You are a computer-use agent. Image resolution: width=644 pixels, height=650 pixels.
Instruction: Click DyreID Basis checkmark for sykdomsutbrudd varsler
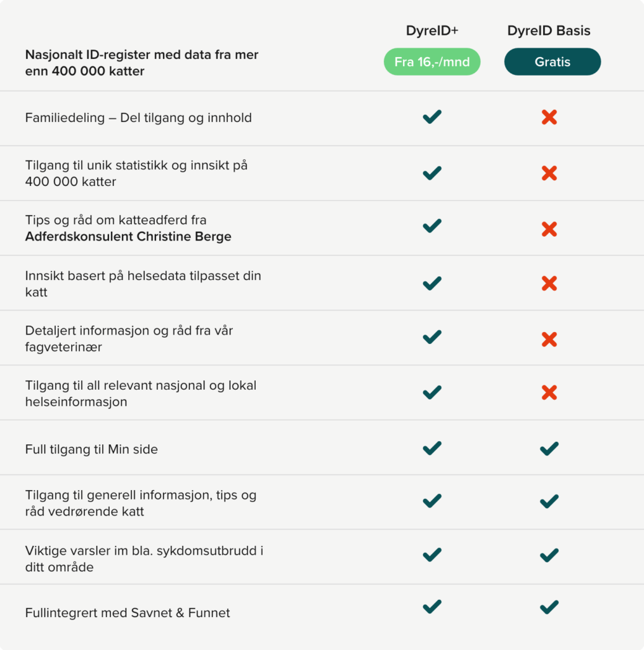pos(549,555)
